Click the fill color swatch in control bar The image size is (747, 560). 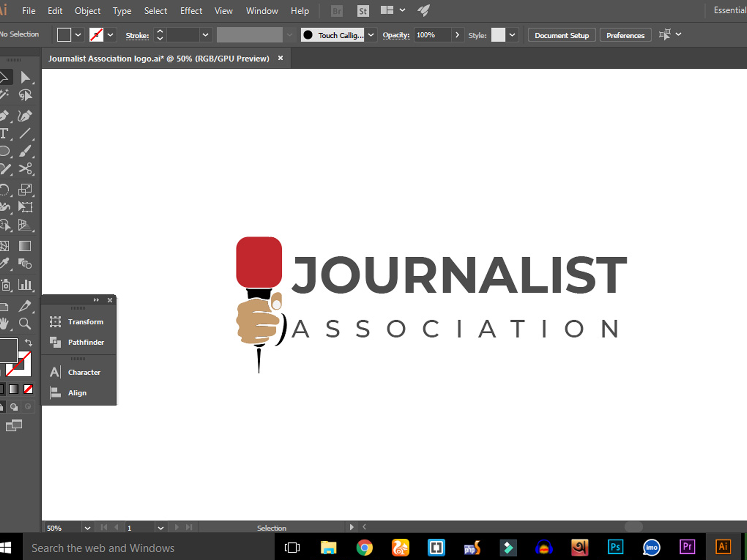[64, 35]
